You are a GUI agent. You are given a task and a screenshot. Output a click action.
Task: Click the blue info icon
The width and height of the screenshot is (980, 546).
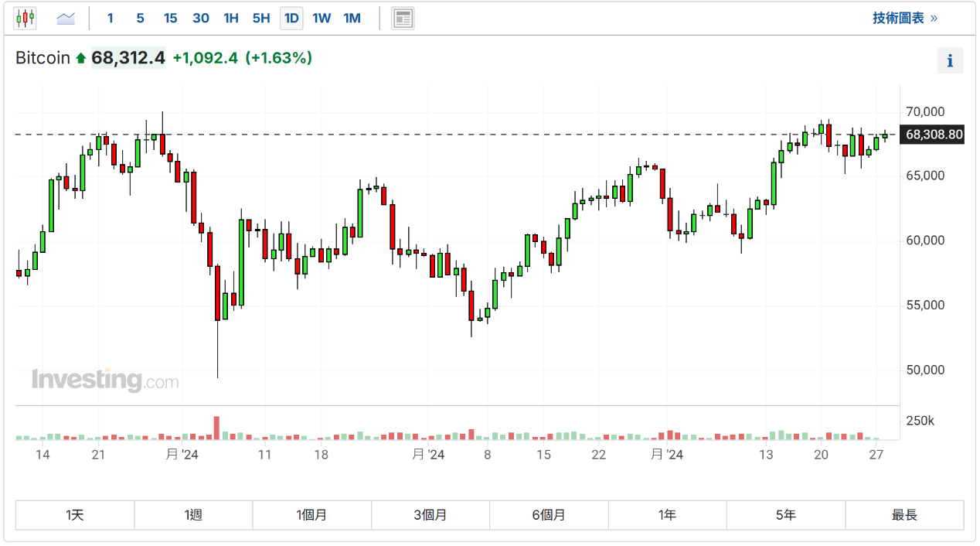click(950, 60)
